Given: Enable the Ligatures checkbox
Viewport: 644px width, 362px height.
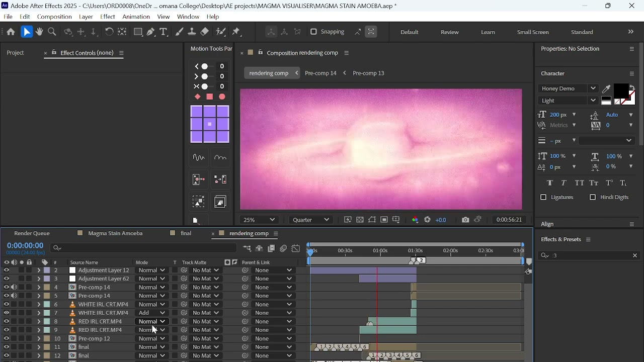Looking at the screenshot, I should click(544, 198).
